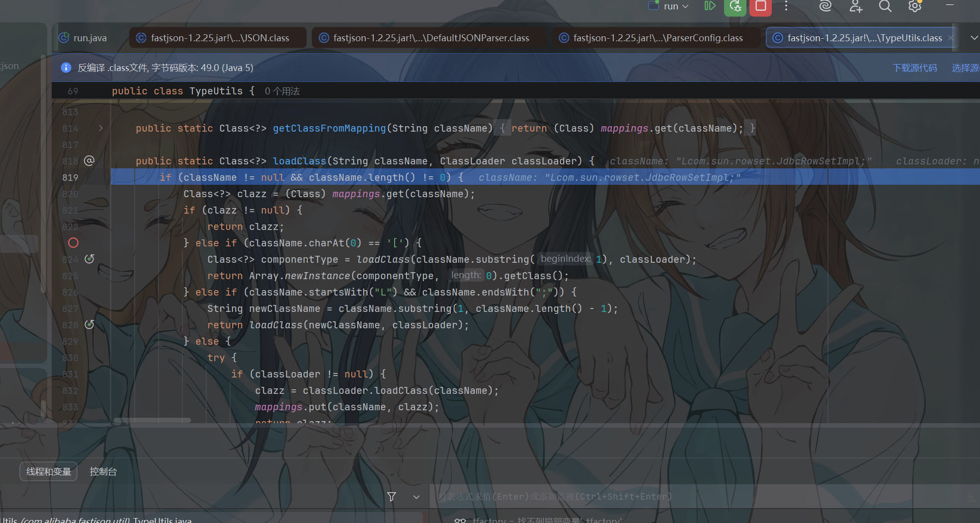Image resolution: width=980 pixels, height=523 pixels.
Task: Click the run configuration icon beside run label
Action: point(653,6)
